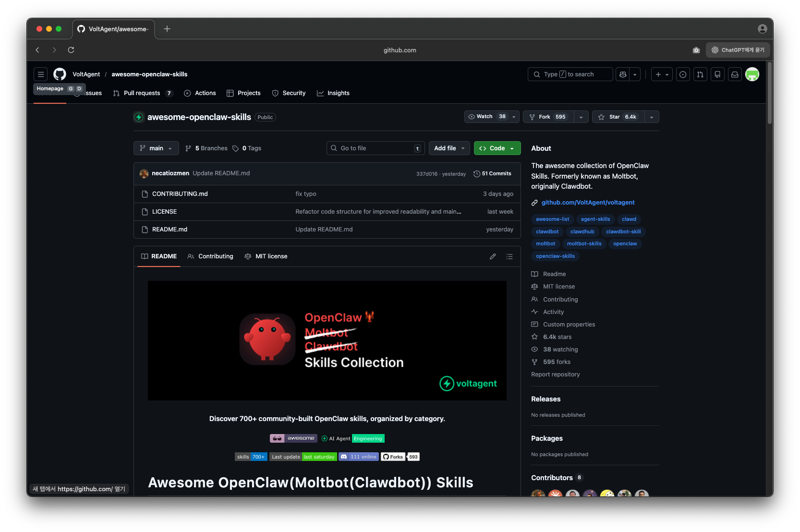This screenshot has height=532, width=800.
Task: Click the Type / to search box
Action: (570, 74)
